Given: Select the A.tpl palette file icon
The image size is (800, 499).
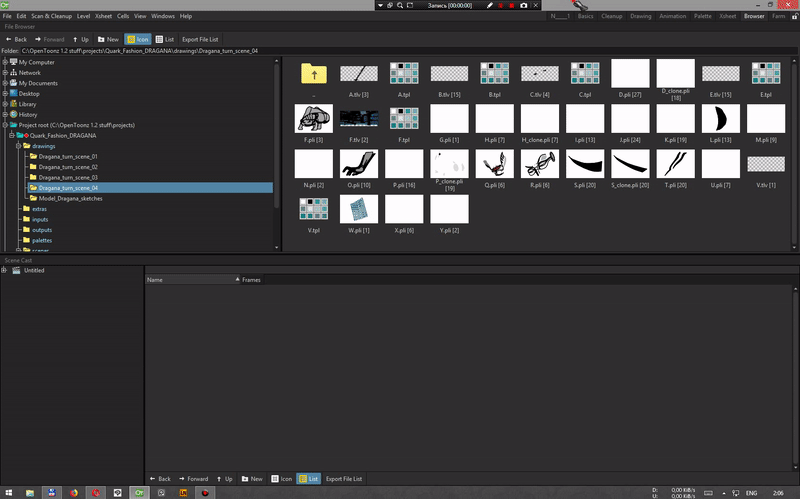Looking at the screenshot, I should (404, 73).
